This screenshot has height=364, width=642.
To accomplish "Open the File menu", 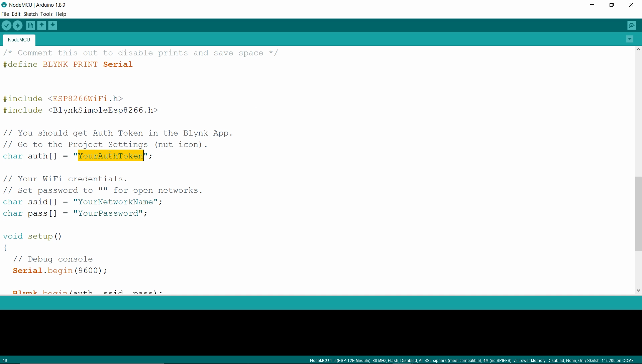I will click(5, 14).
